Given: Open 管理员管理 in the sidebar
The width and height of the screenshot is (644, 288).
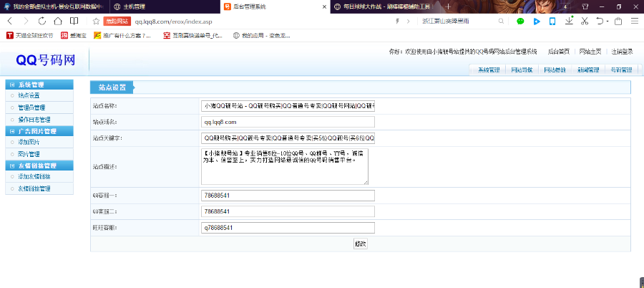Looking at the screenshot, I should click(31, 107).
